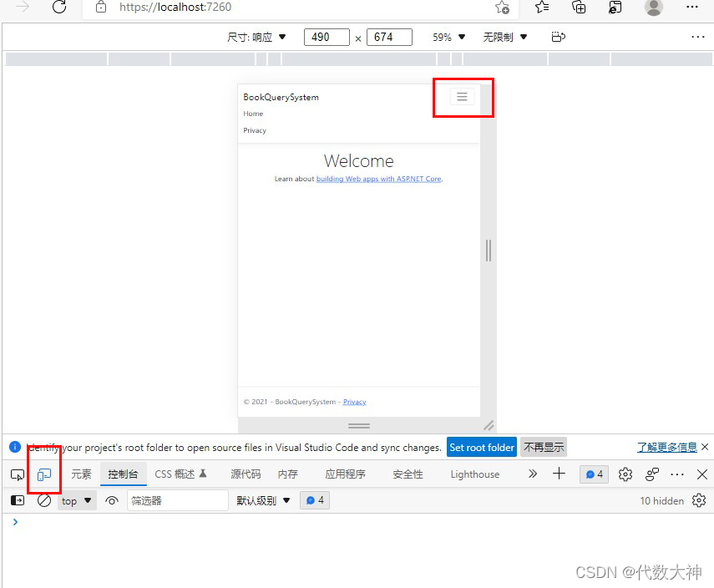Click the Set root folder button
This screenshot has height=588, width=714.
[x=482, y=447]
